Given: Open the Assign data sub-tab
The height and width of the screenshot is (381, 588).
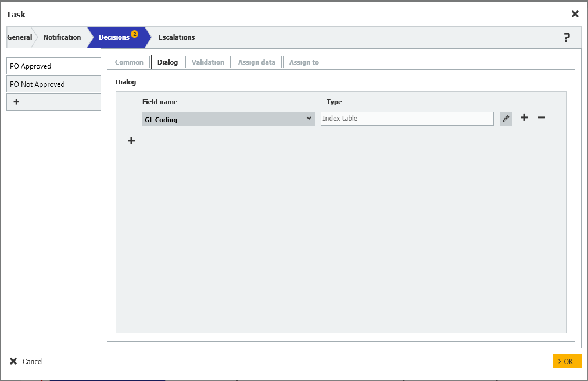Looking at the screenshot, I should coord(256,62).
